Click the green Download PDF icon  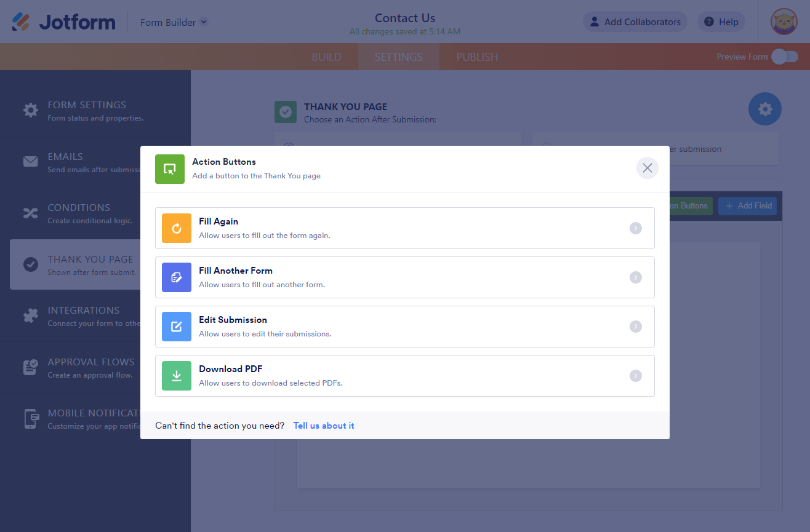[x=177, y=376]
